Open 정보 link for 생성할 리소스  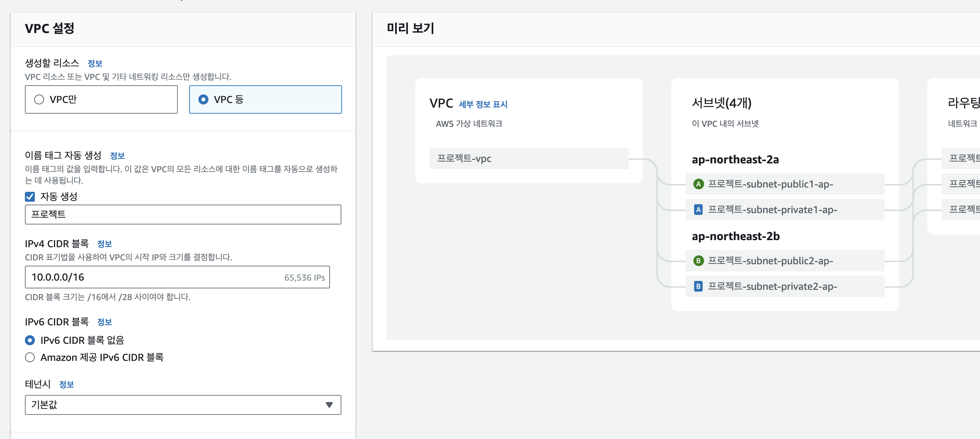coord(95,64)
